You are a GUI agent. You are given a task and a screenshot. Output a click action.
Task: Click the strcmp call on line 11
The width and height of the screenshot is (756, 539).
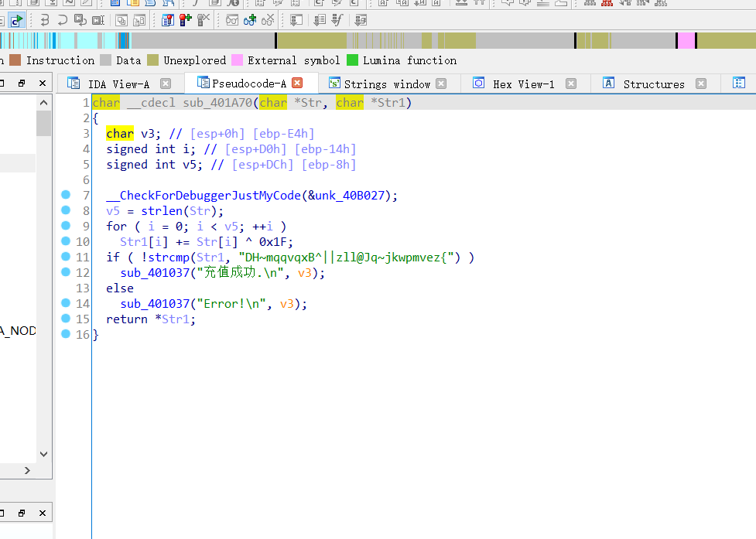click(169, 258)
